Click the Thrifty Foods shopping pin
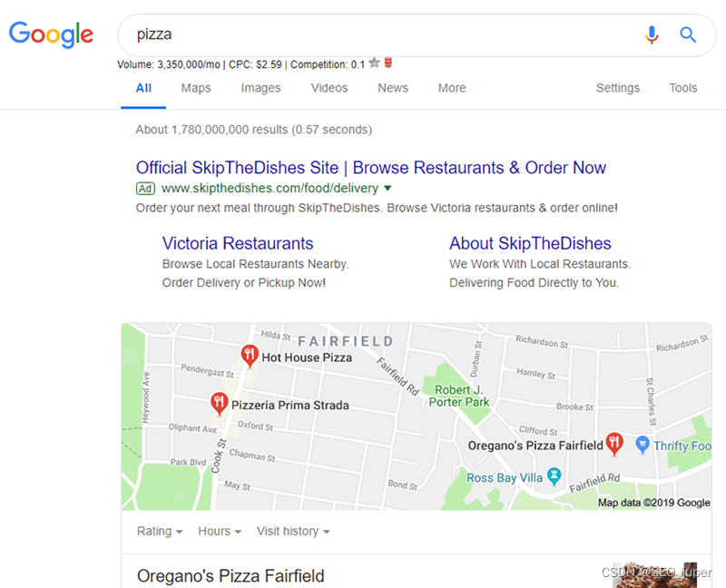 642,445
